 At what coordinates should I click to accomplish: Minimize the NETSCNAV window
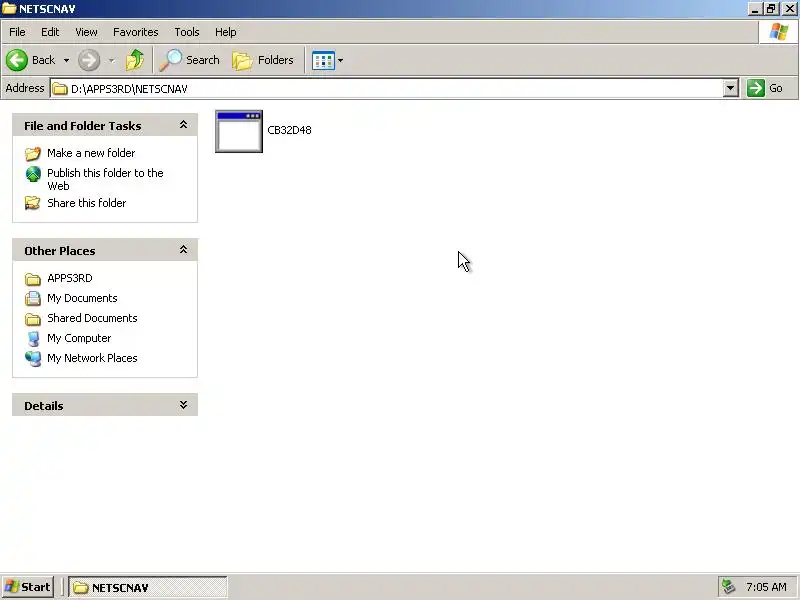click(x=755, y=9)
